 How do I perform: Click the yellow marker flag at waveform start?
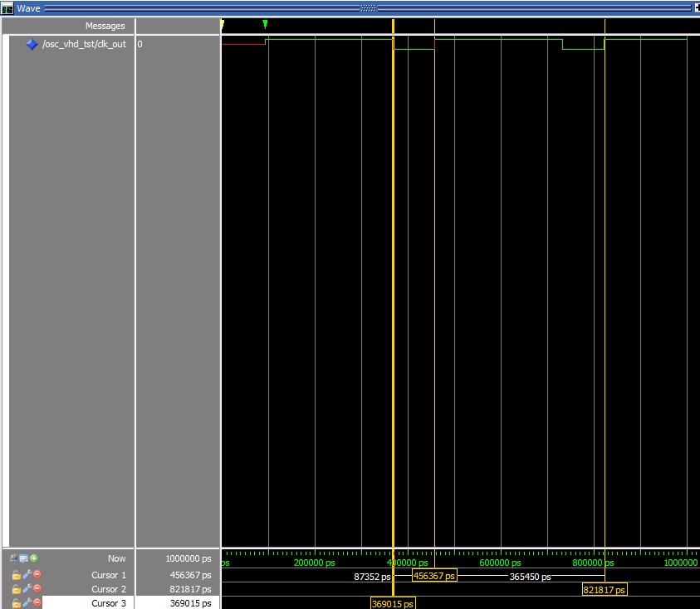(x=223, y=23)
